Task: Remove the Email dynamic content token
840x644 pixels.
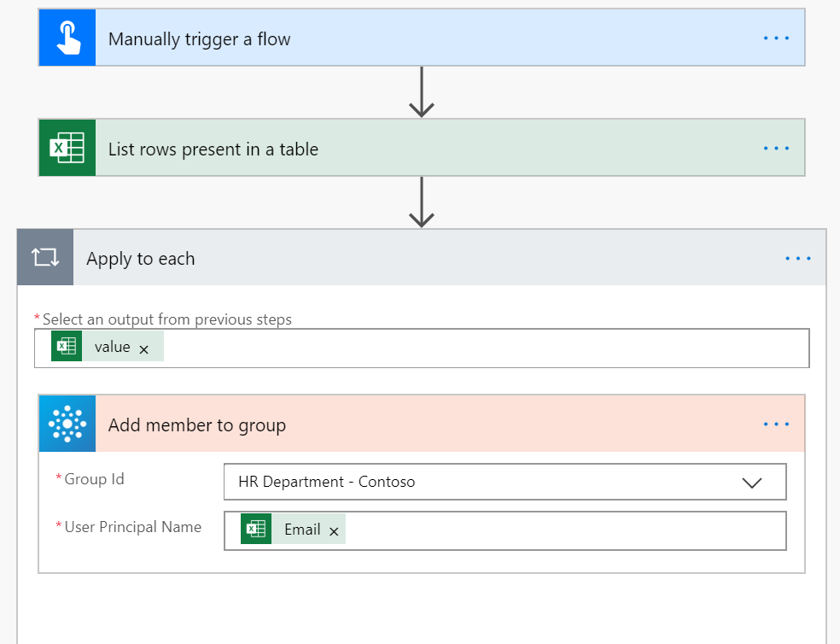Action: click(x=334, y=531)
